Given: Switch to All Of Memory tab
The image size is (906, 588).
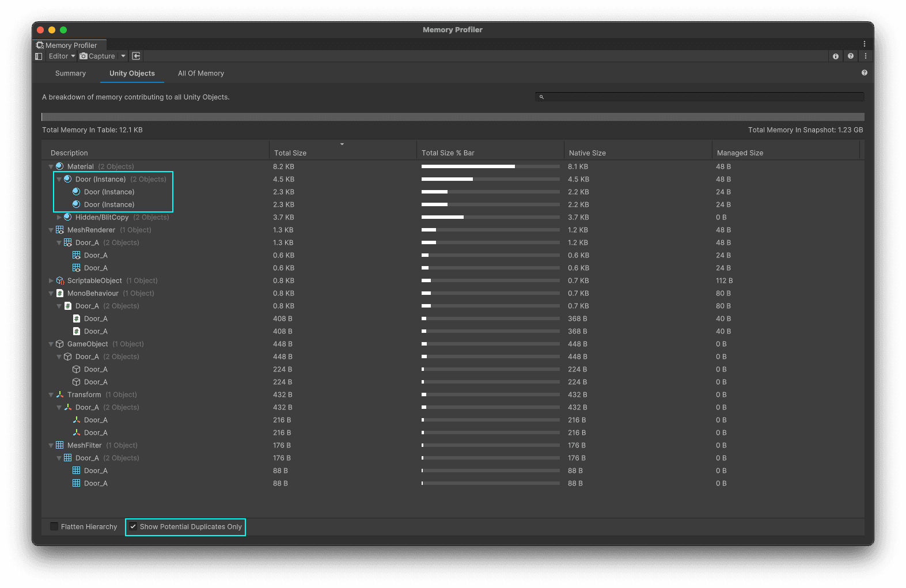Looking at the screenshot, I should [201, 74].
